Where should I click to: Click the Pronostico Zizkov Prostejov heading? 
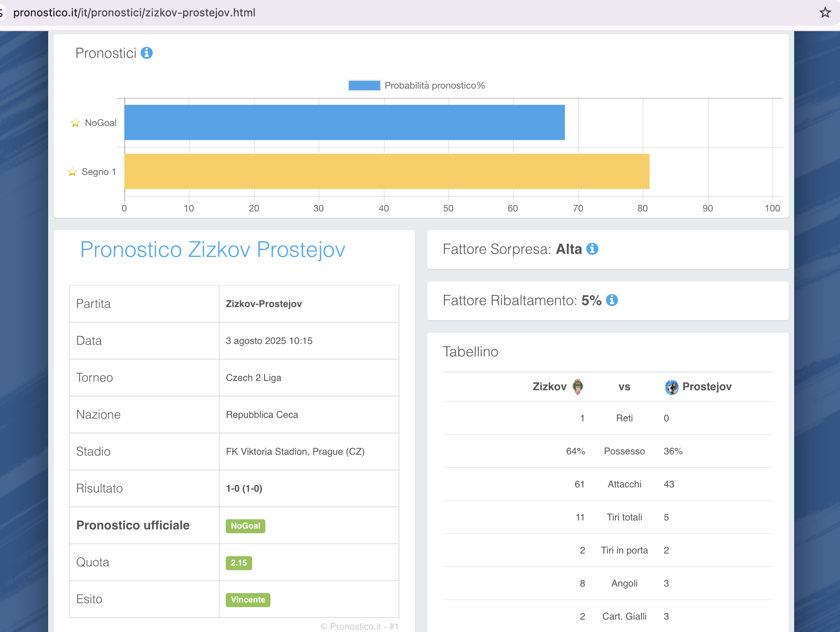[213, 250]
